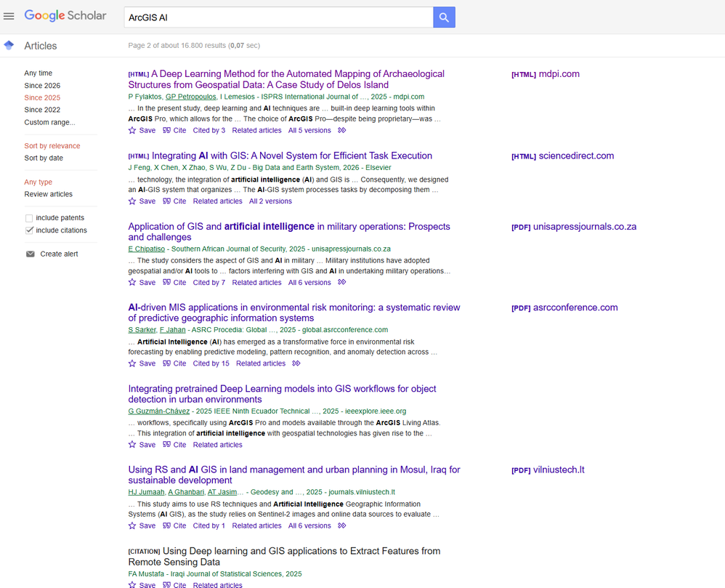Image resolution: width=725 pixels, height=588 pixels.
Task: Filter results Since 2022
Action: click(42, 110)
